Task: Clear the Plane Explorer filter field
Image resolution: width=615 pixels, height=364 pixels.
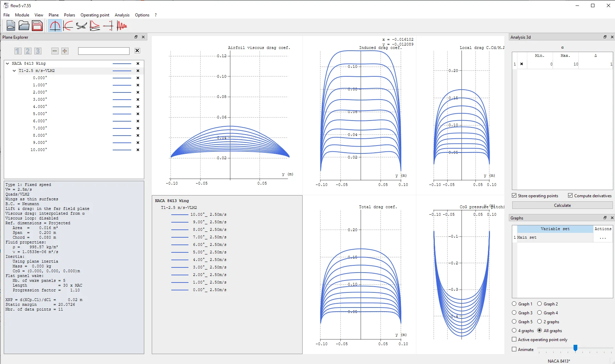Action: tap(137, 51)
